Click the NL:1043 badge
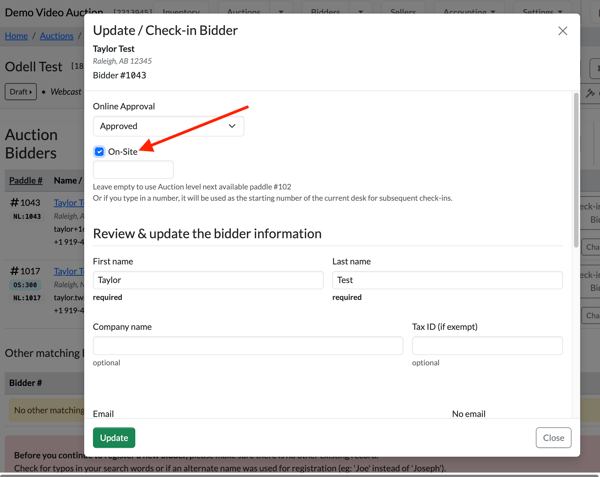 point(27,217)
